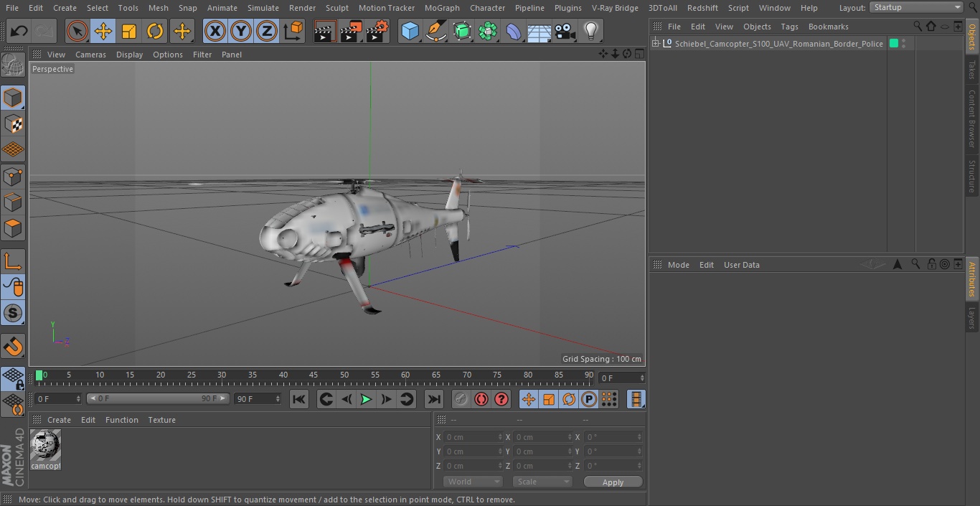Click the Schiebel_Camcopter layer color swatch
980x506 pixels.
(894, 44)
